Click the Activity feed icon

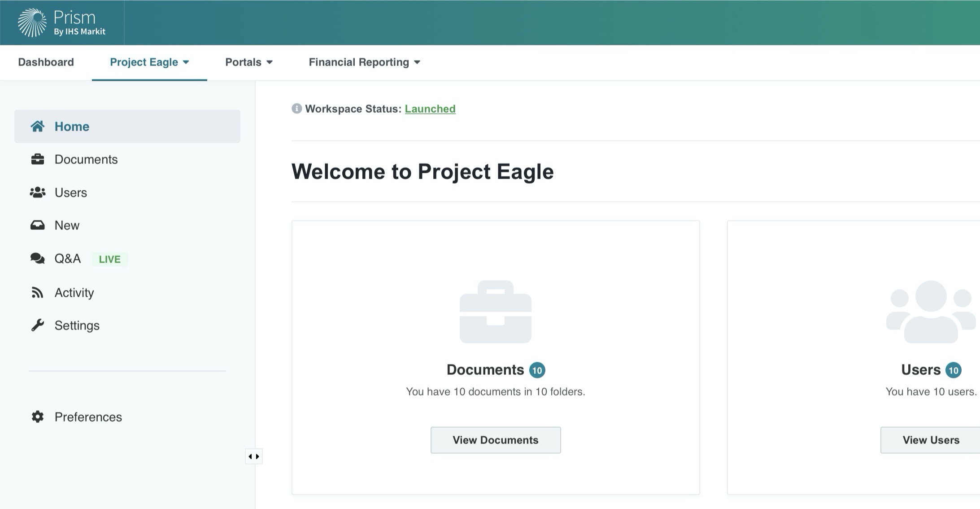[38, 293]
